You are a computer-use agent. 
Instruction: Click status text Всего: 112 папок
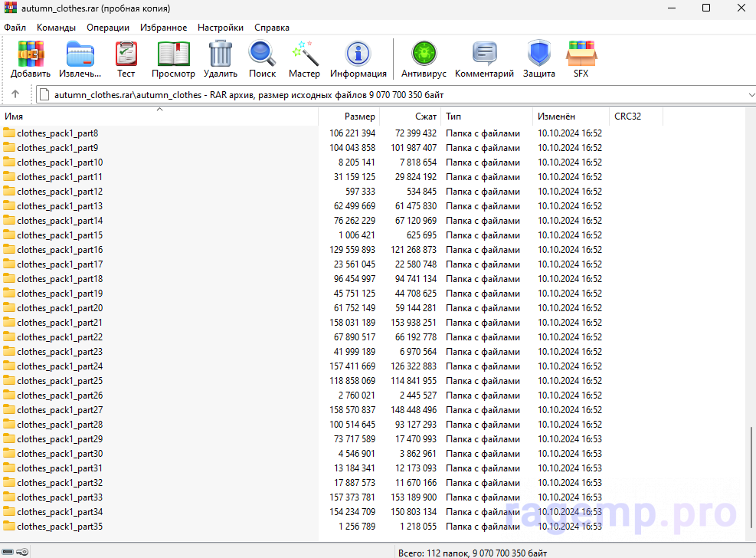433,553
